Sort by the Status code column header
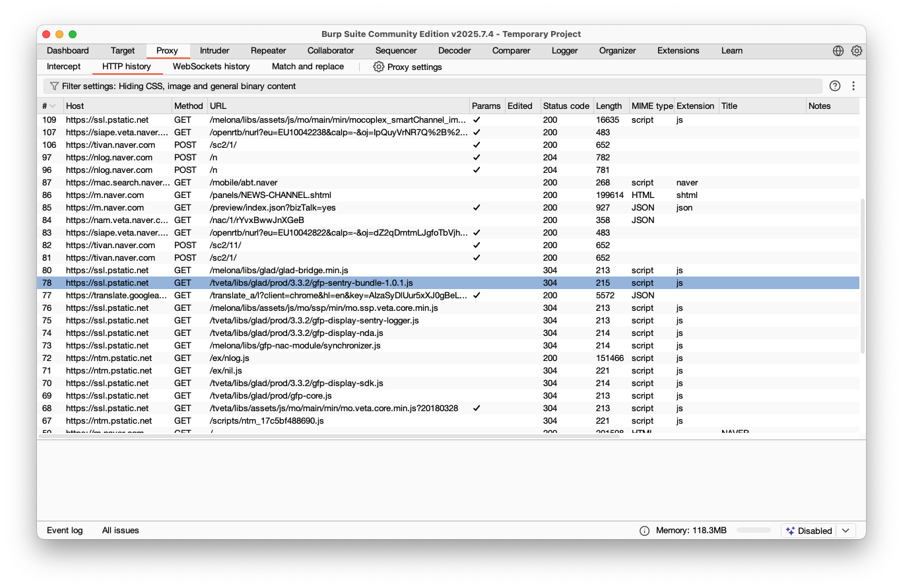 (566, 106)
